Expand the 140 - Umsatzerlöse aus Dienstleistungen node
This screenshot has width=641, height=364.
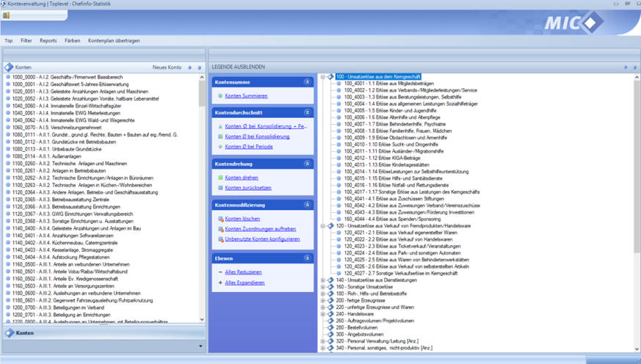323,280
